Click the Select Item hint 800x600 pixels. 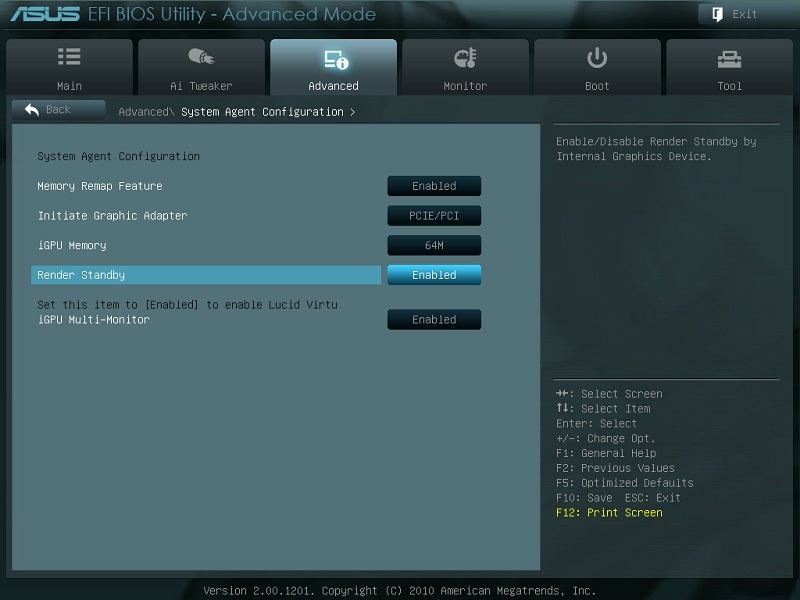604,409
